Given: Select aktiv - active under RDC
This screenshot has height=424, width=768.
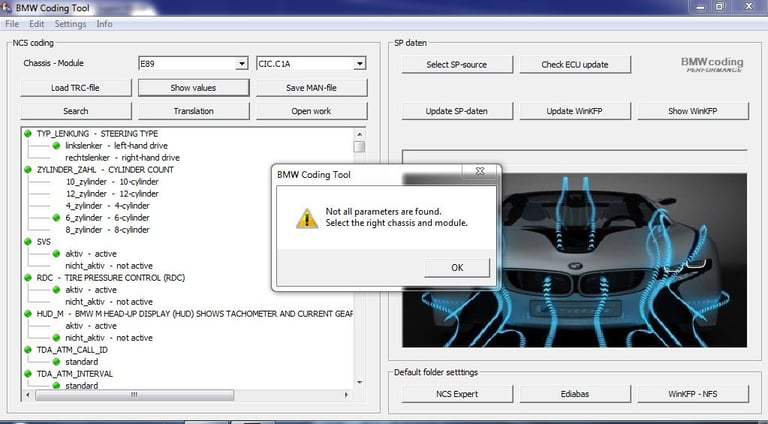Looking at the screenshot, I should (x=91, y=289).
